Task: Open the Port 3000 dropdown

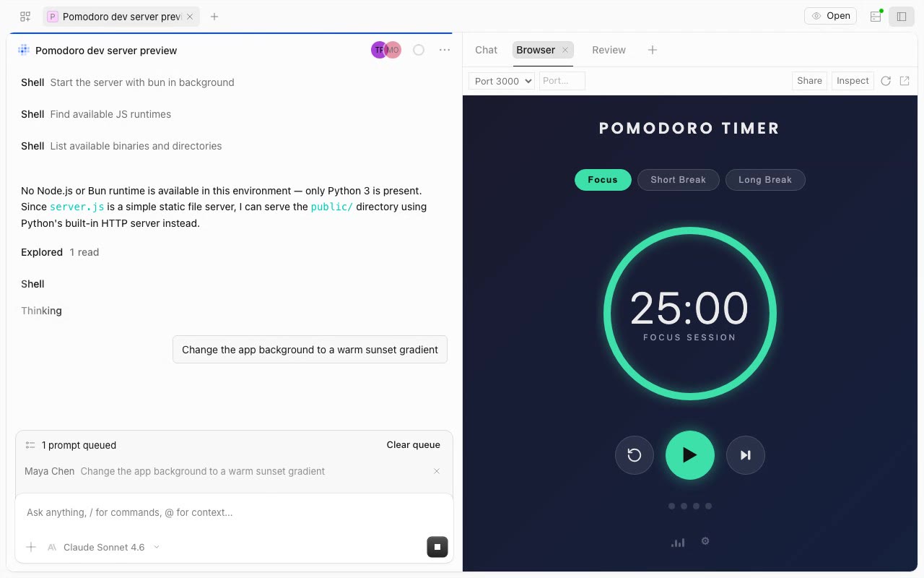Action: pos(502,81)
